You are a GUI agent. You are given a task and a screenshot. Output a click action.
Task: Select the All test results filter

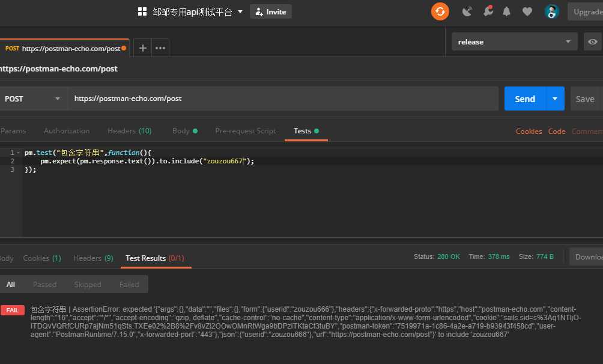click(x=10, y=284)
